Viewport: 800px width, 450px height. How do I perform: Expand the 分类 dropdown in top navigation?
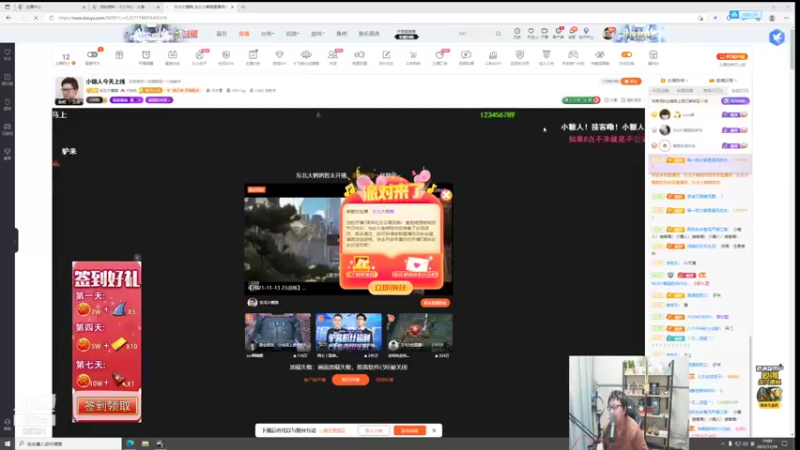(267, 34)
